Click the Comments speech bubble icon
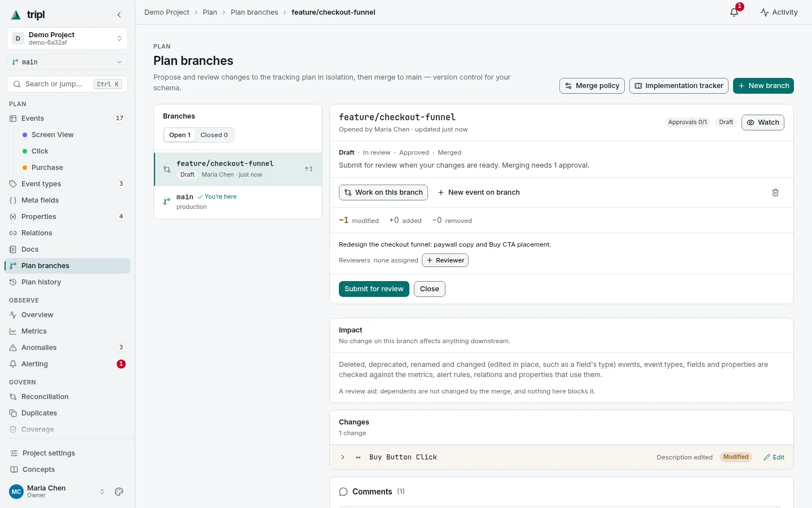Screen dimensions: 812x508 pos(343,492)
